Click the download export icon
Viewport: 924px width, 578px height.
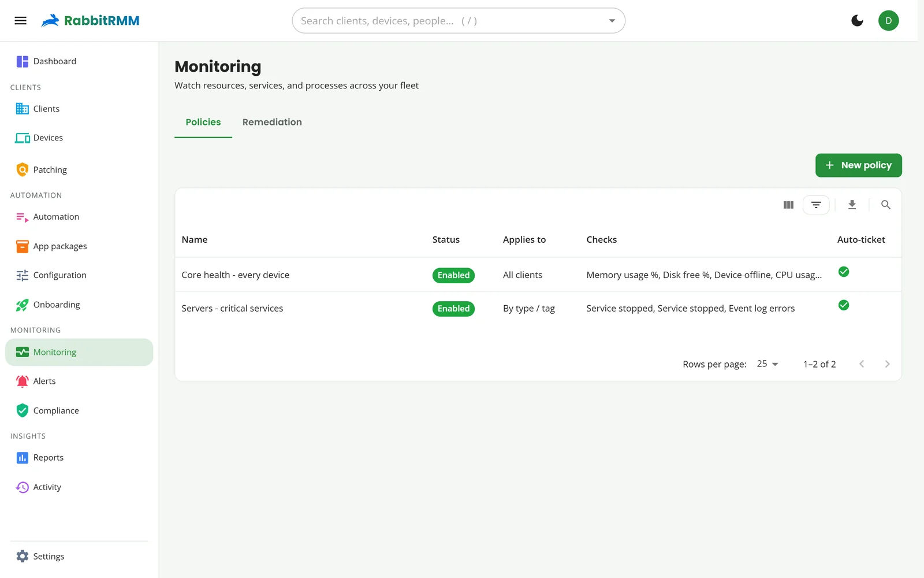point(852,205)
